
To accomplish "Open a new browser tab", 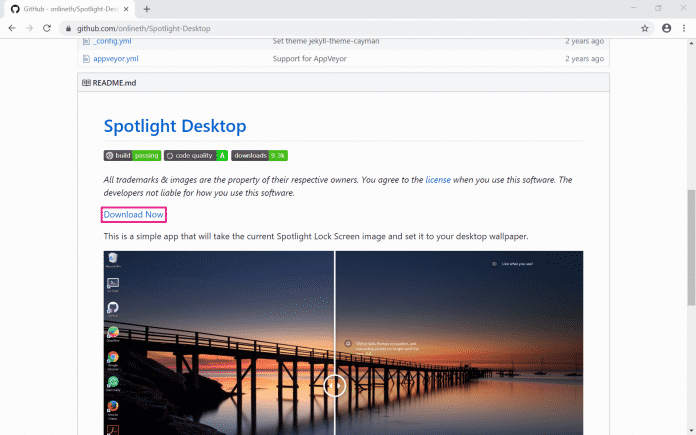I will pyautogui.click(x=147, y=9).
